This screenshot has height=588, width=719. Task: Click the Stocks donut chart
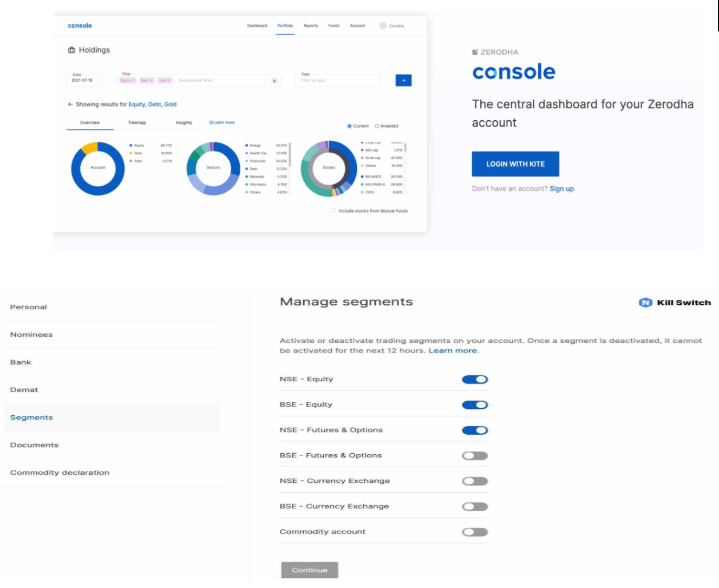[x=329, y=168]
